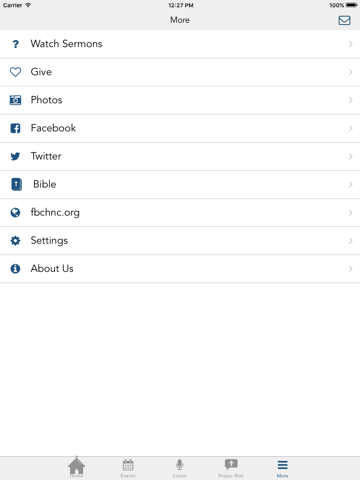Screen dimensions: 360x480
Task: Select the More tab in bottom bar
Action: pos(282,468)
